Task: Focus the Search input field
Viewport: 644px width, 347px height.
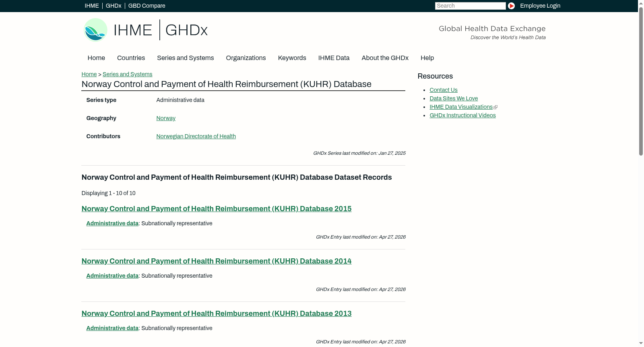Action: (470, 6)
